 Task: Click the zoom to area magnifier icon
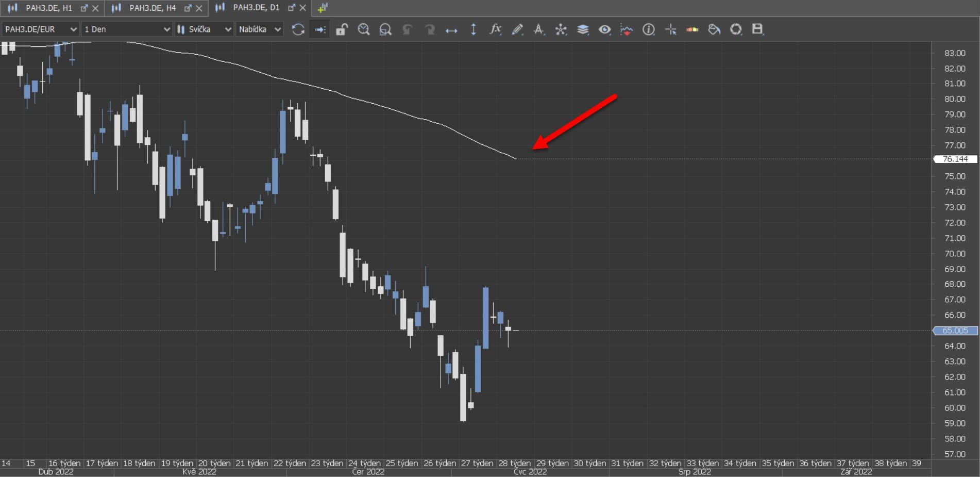[385, 29]
